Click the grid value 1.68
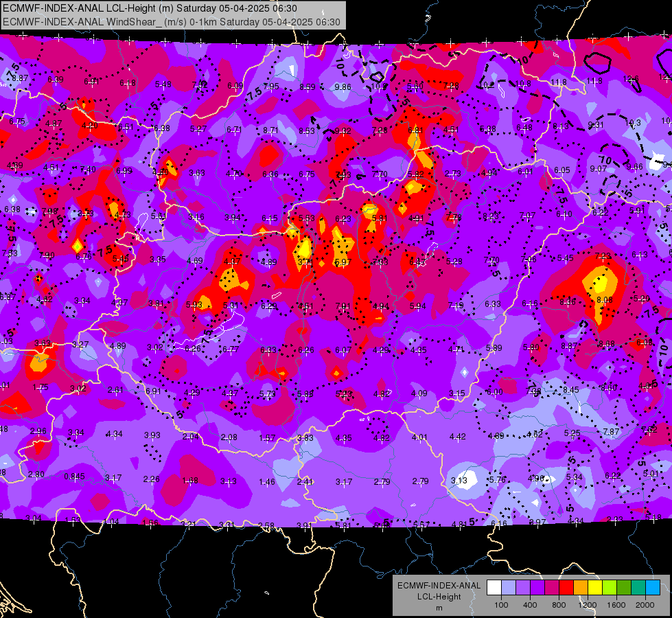The image size is (672, 618). coord(190,481)
